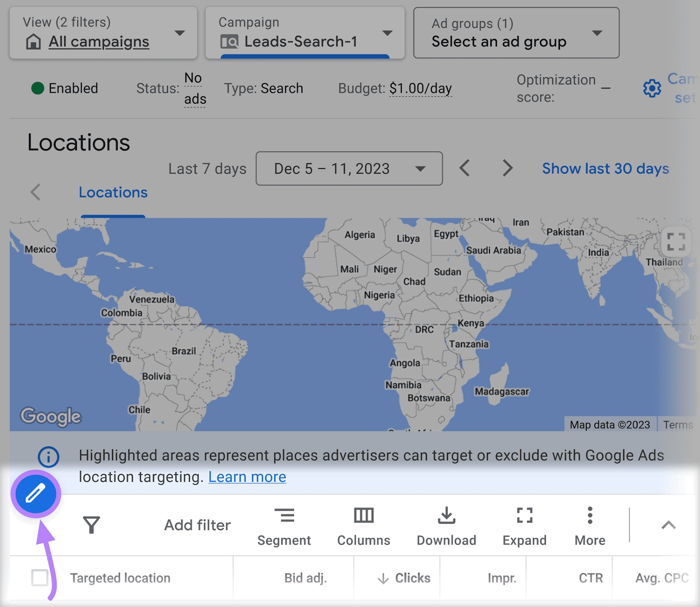Open the More options menu

pos(590,526)
